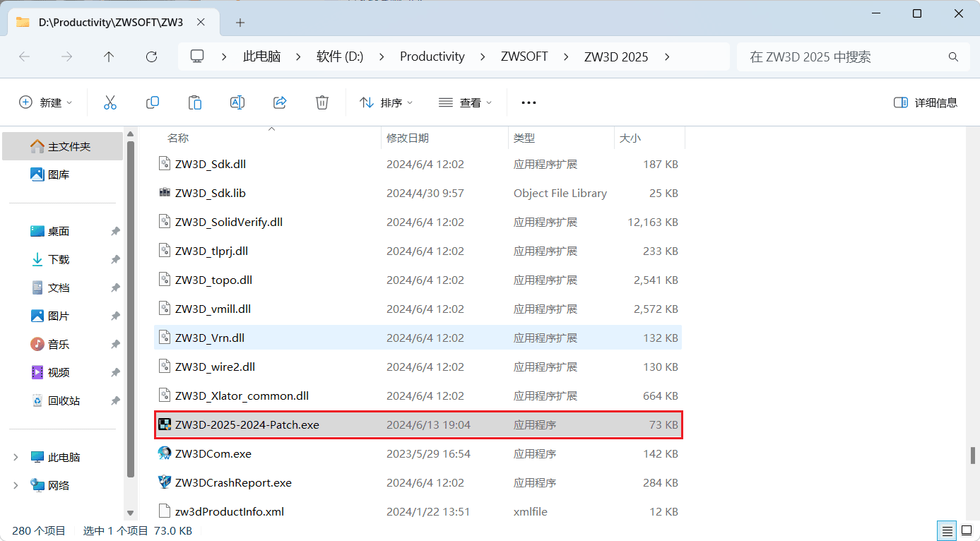Select the ZW3D_Vrn.dll file
Viewport: 980px width, 541px height.
click(418, 338)
